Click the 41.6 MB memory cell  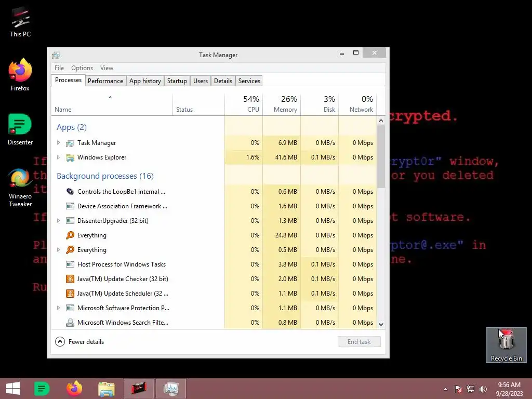tap(282, 157)
